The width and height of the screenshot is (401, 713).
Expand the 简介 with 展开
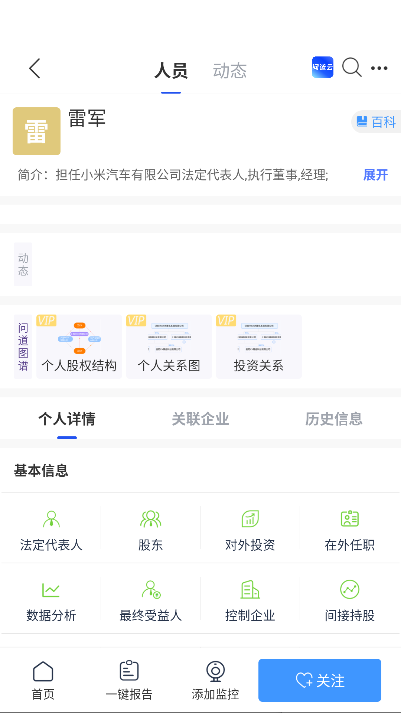[x=376, y=175]
